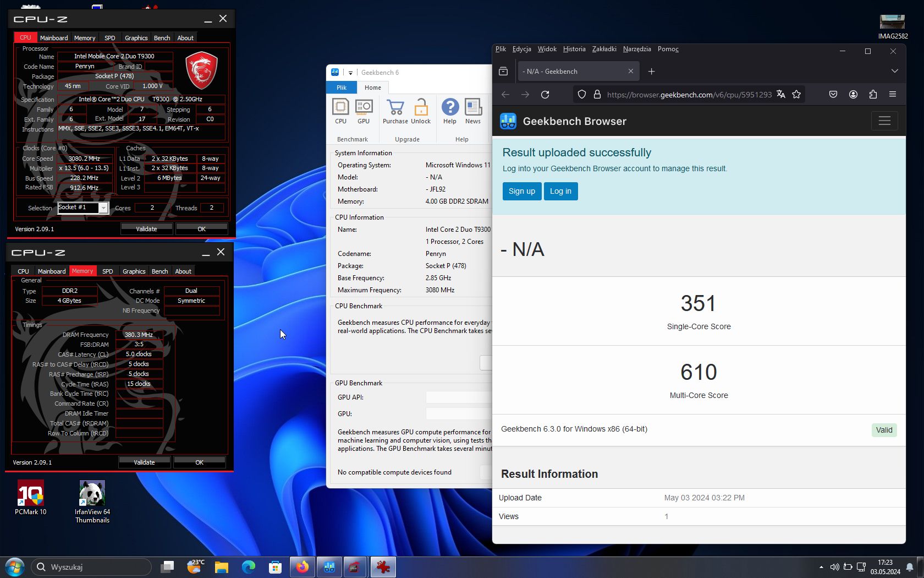Go back in Firefox navigation
Viewport: 924px width, 578px height.
(505, 95)
